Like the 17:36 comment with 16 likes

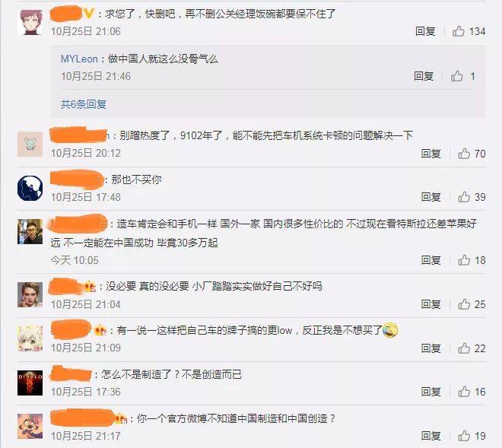[464, 391]
